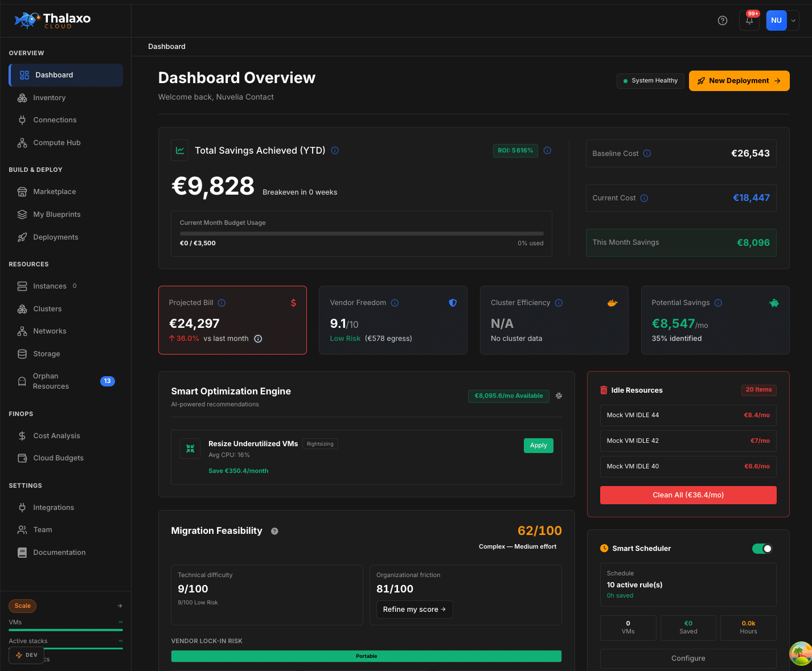Click the Instances server icon
This screenshot has width=812, height=671.
pos(22,286)
